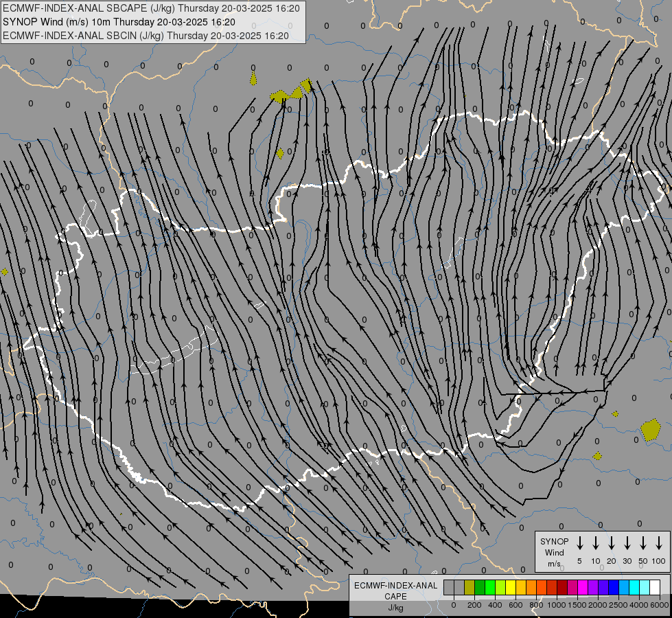Select the bright magenta CAPE swatch after 1500
This screenshot has height=618, width=672.
(x=583, y=587)
